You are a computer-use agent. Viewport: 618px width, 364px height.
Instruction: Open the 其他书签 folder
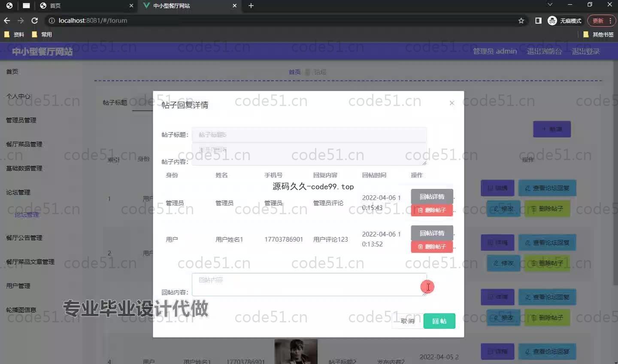coord(598,34)
